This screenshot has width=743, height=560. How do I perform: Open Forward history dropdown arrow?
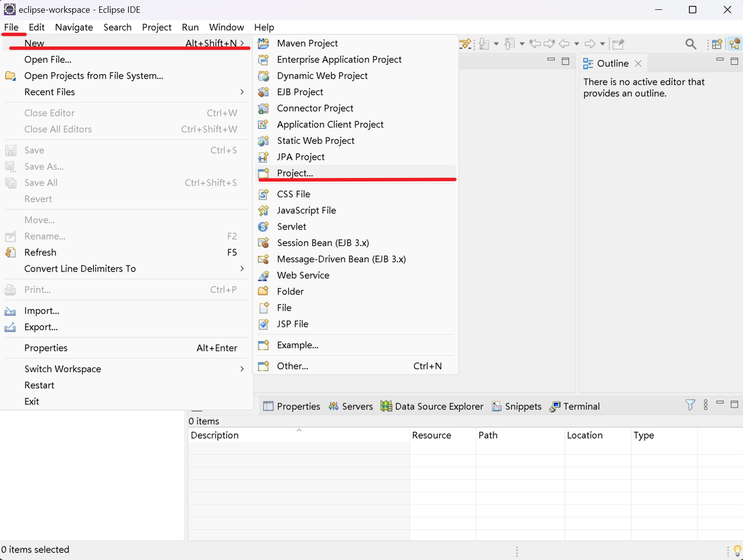tap(603, 44)
